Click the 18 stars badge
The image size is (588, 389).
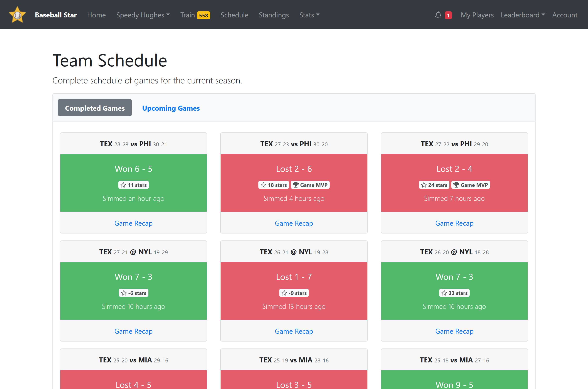(273, 185)
